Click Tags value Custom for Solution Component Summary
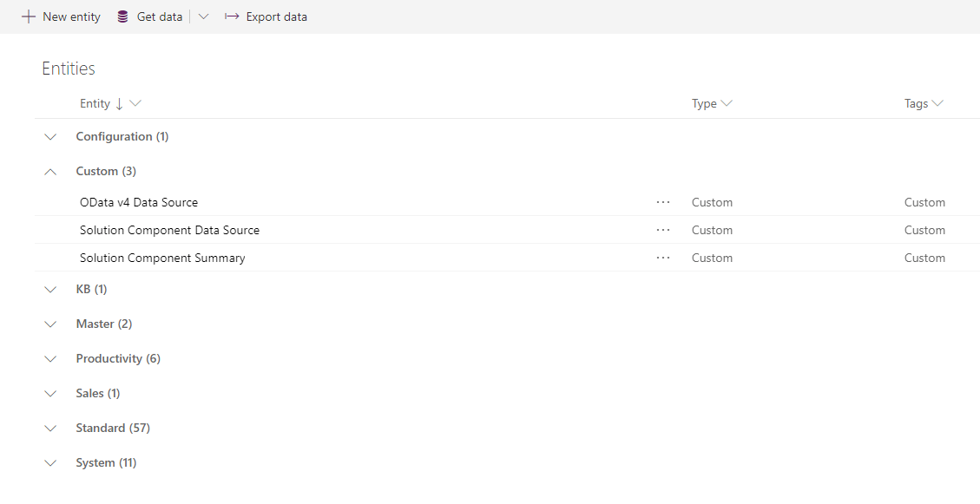Image resolution: width=980 pixels, height=504 pixels. tap(924, 258)
